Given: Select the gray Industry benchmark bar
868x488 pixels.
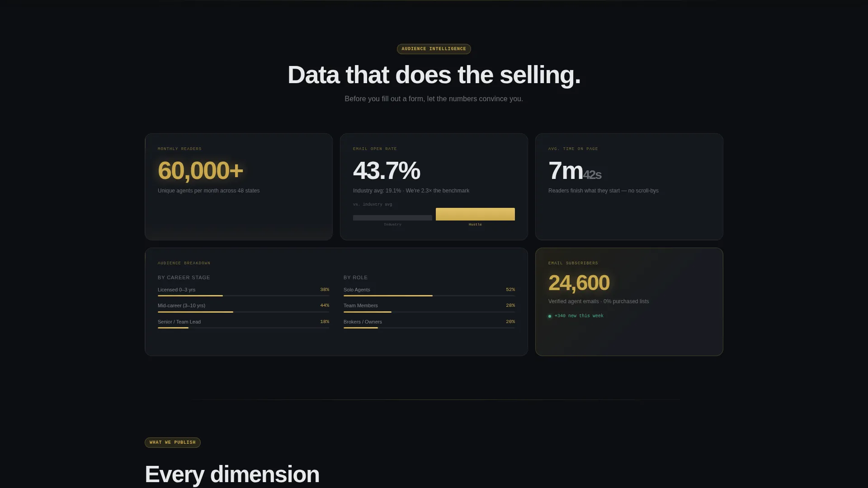Looking at the screenshot, I should click(392, 218).
